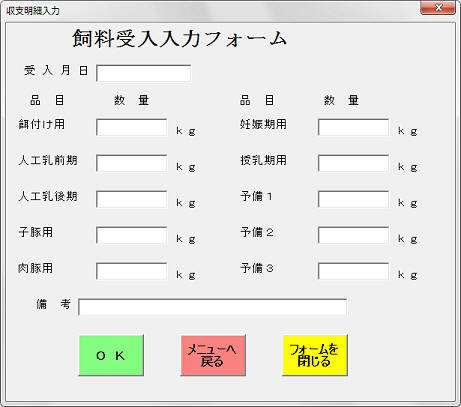Focus the 受入月日 date field

coord(144,73)
